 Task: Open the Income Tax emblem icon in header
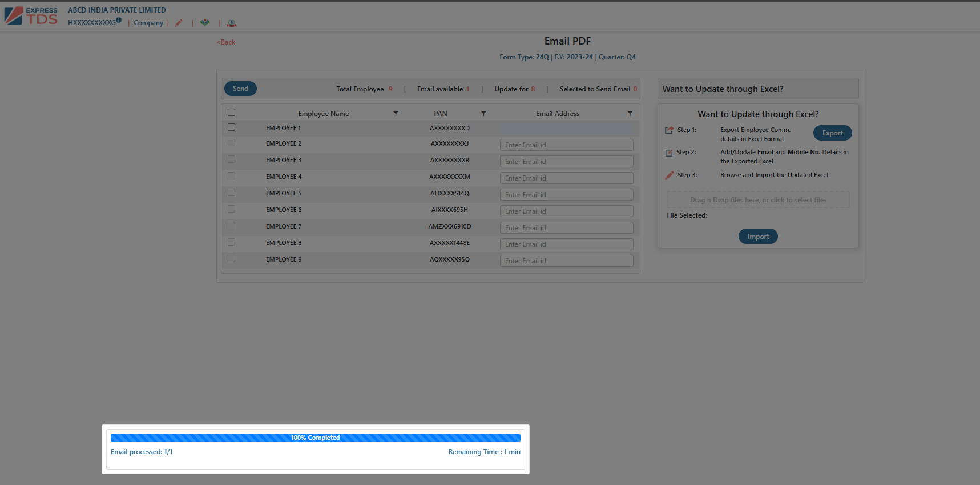point(231,23)
